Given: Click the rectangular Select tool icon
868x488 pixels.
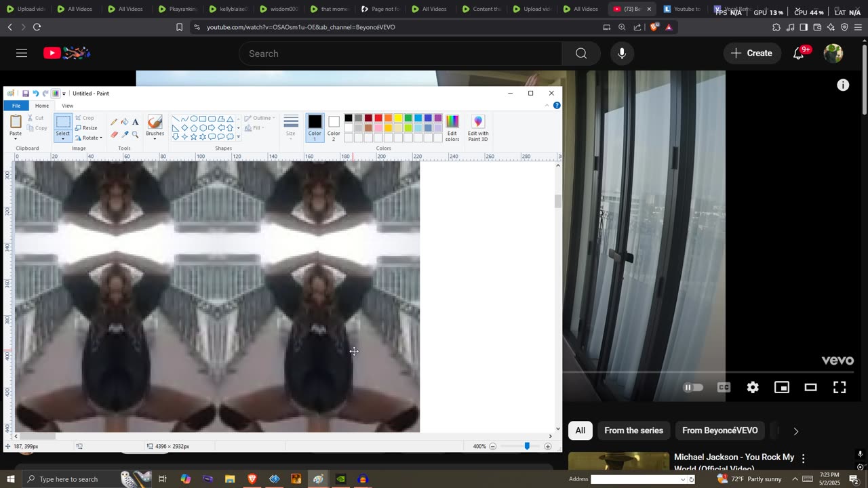Looking at the screenshot, I should coord(63,122).
